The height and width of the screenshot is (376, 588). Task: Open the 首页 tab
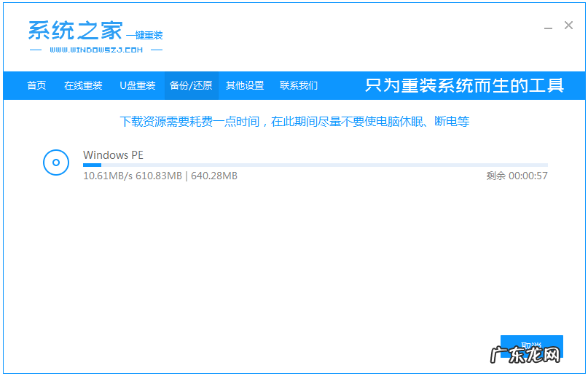click(36, 85)
